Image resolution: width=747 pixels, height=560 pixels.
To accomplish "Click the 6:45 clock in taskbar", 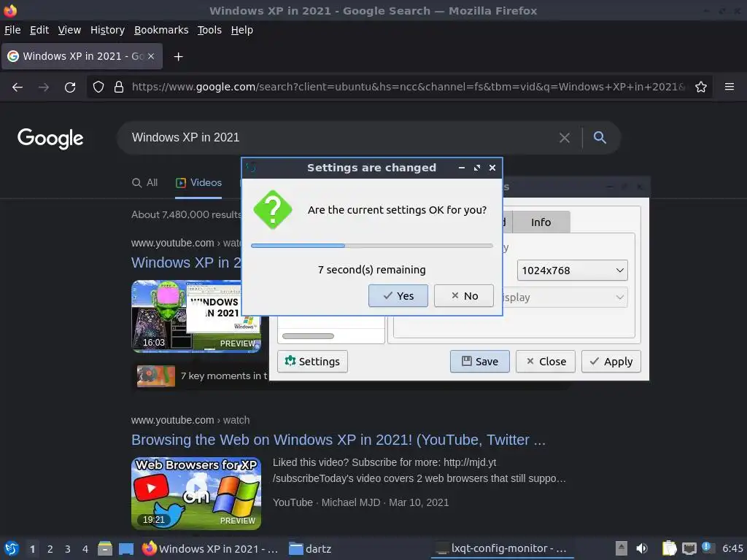I will (732, 548).
